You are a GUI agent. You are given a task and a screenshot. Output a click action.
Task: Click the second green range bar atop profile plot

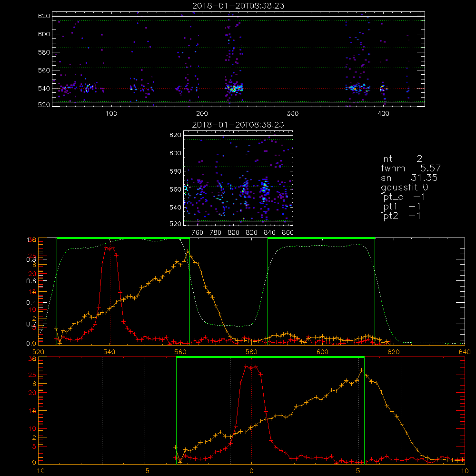321,238
